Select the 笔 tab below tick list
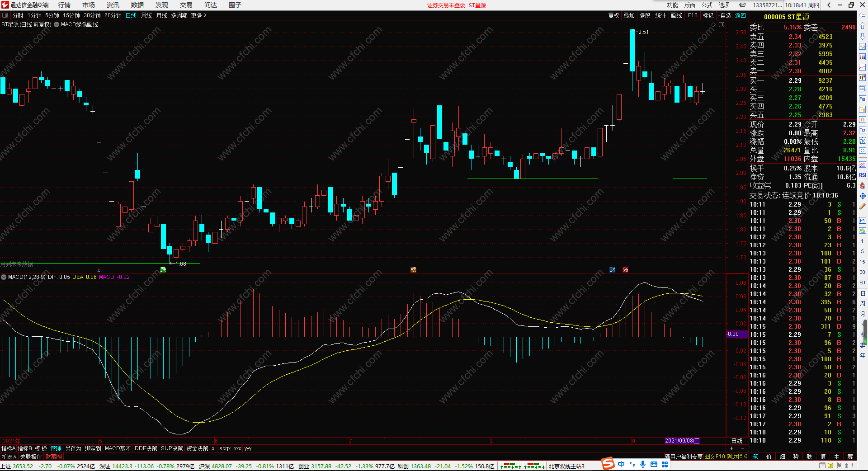The width and height of the screenshot is (868, 471). 755,457
